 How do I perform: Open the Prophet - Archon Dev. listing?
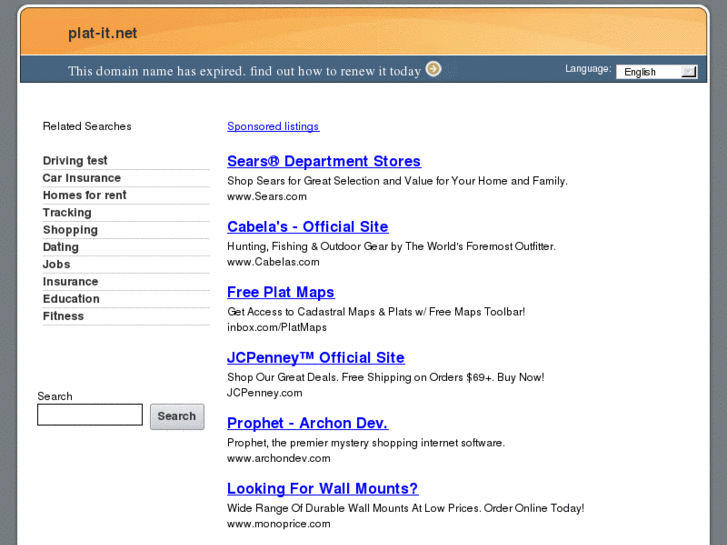[308, 423]
